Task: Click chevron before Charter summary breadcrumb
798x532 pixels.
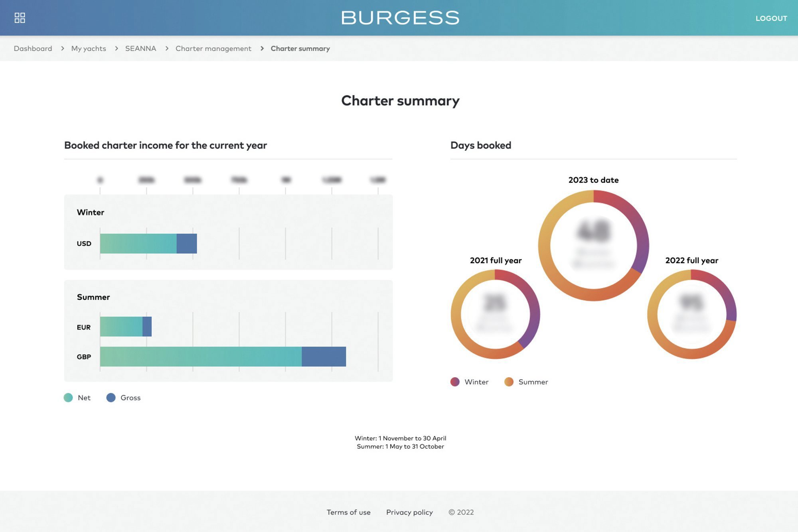Action: [262, 48]
